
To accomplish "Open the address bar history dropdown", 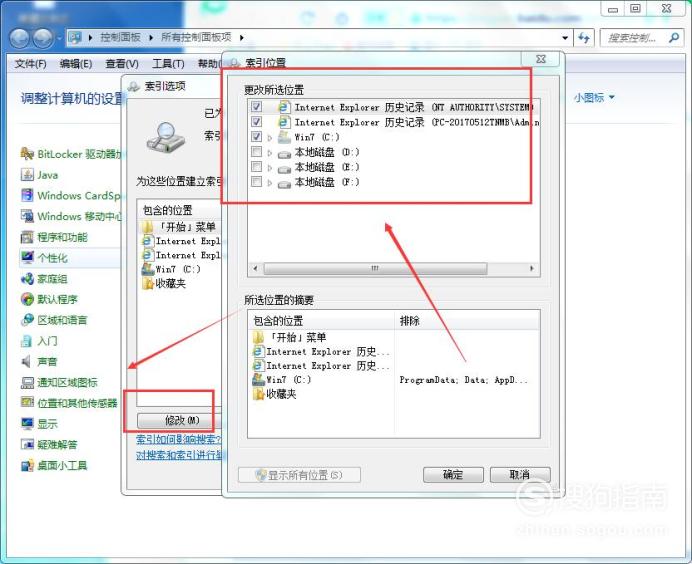I will click(565, 38).
